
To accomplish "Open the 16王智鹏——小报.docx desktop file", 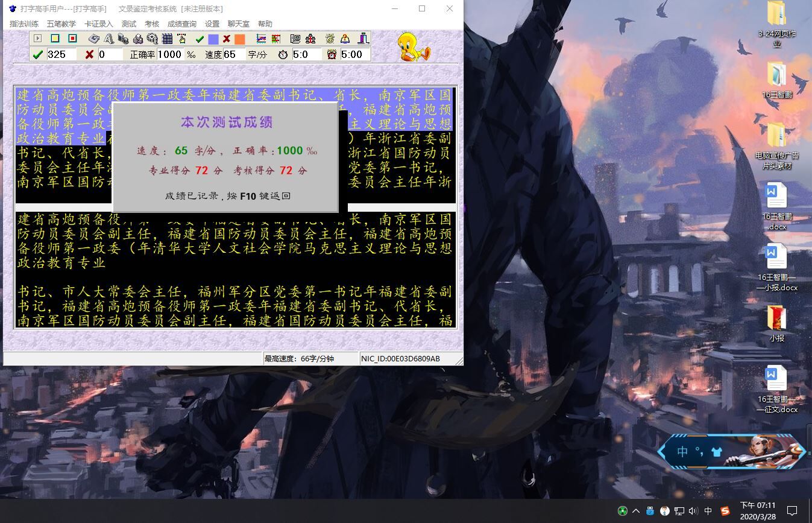I will coord(777,268).
